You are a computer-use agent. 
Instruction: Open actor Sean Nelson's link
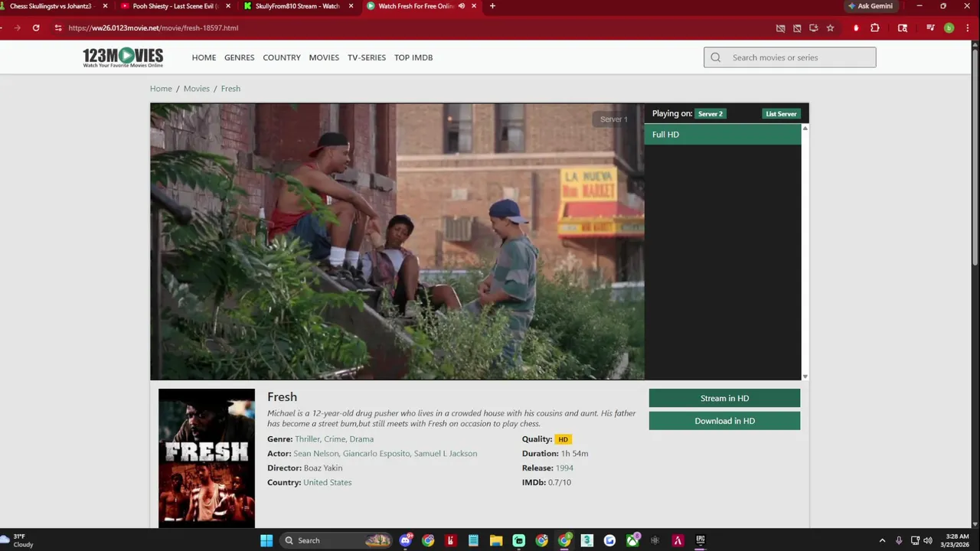315,454
